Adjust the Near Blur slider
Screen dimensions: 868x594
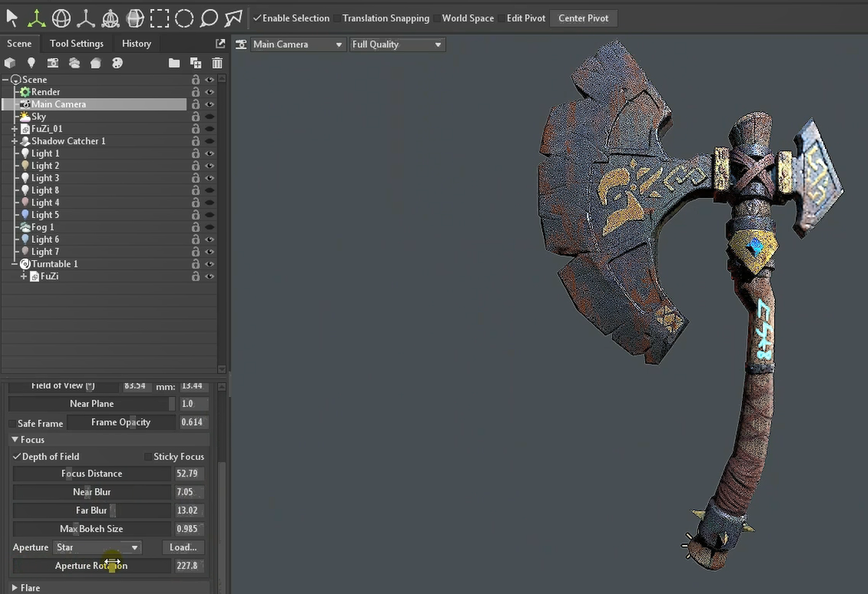pyautogui.click(x=92, y=492)
